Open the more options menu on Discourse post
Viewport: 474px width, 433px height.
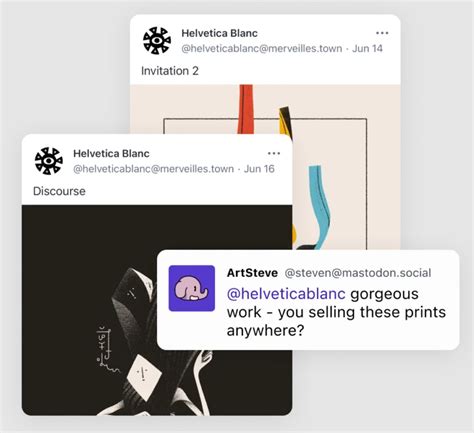(x=274, y=153)
